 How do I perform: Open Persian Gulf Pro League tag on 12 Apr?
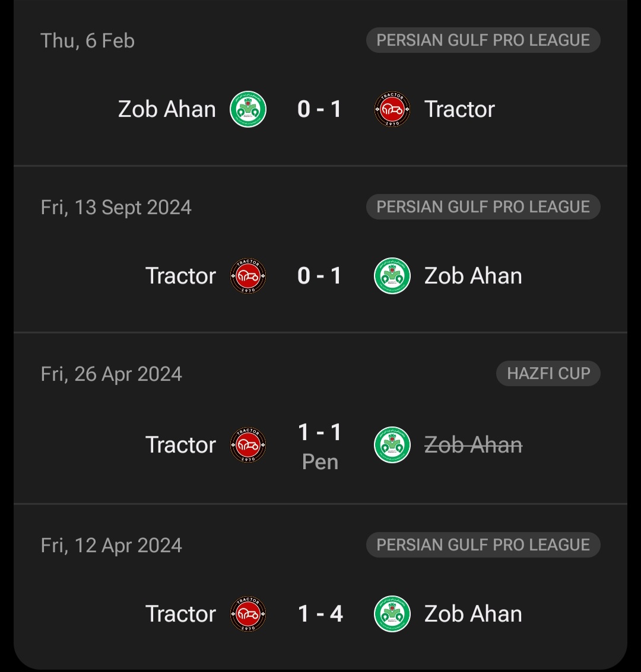click(483, 545)
